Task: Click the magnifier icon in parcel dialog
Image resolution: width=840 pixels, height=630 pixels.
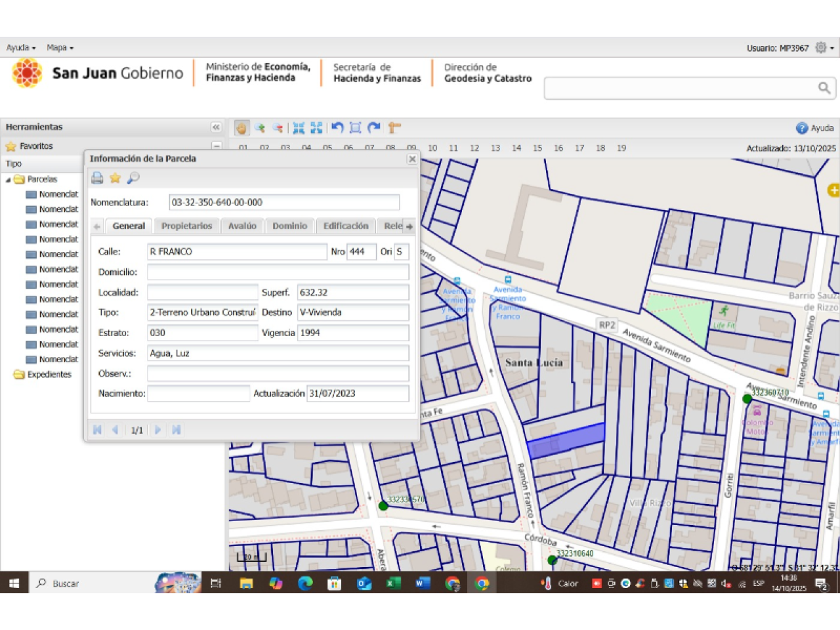Action: click(x=133, y=178)
